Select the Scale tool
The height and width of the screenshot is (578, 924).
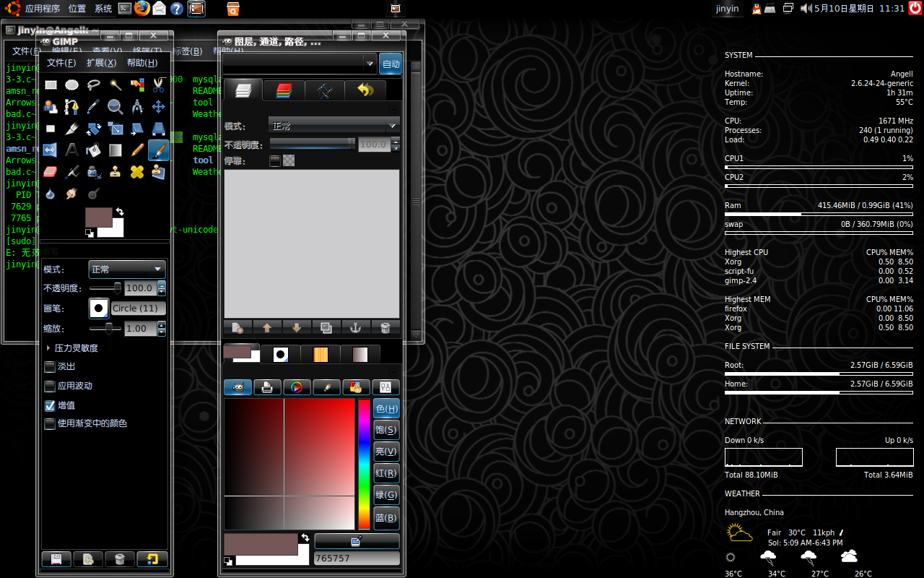[x=115, y=129]
